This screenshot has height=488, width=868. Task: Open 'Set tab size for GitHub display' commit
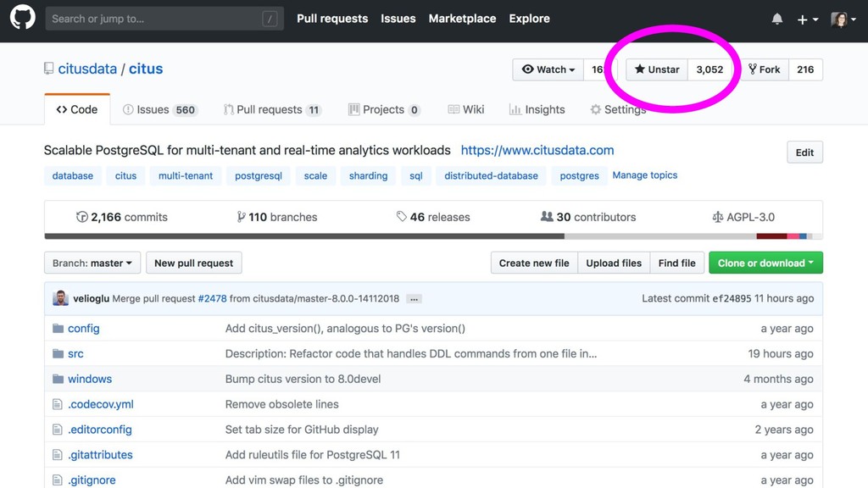302,430
